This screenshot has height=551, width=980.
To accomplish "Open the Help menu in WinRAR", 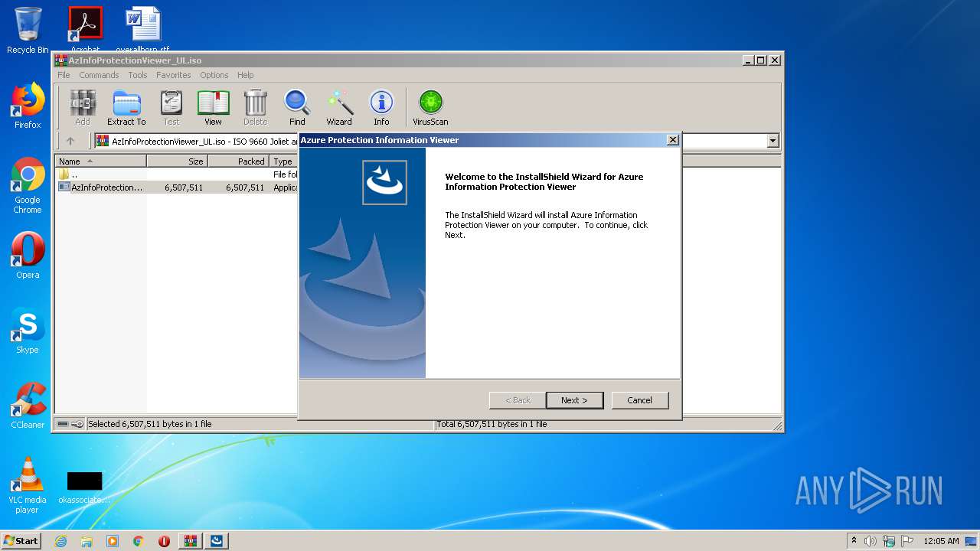I will (x=245, y=75).
